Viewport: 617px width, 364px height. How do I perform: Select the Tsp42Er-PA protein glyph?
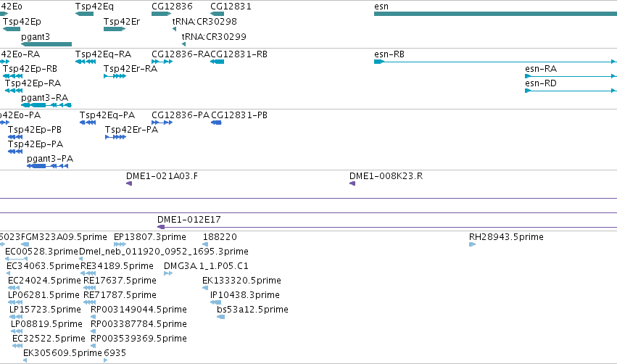pos(116,137)
